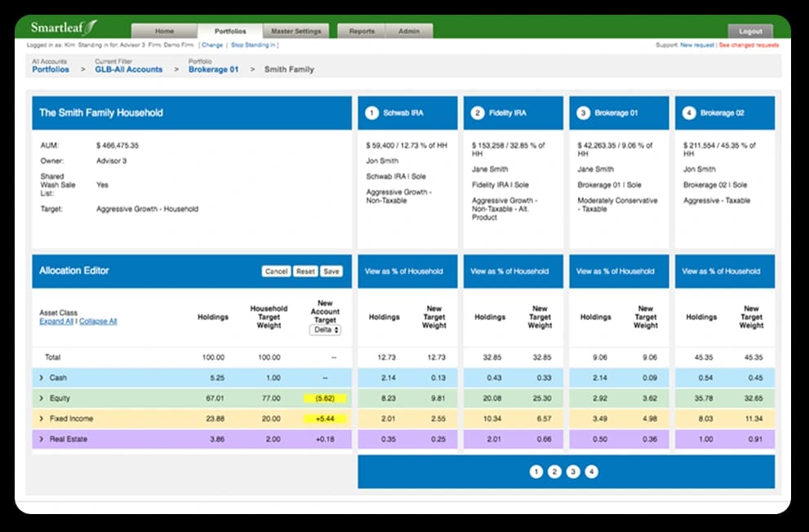Go to page 2 in bottom pager
Viewport: 809px width, 532px height.
[x=554, y=472]
